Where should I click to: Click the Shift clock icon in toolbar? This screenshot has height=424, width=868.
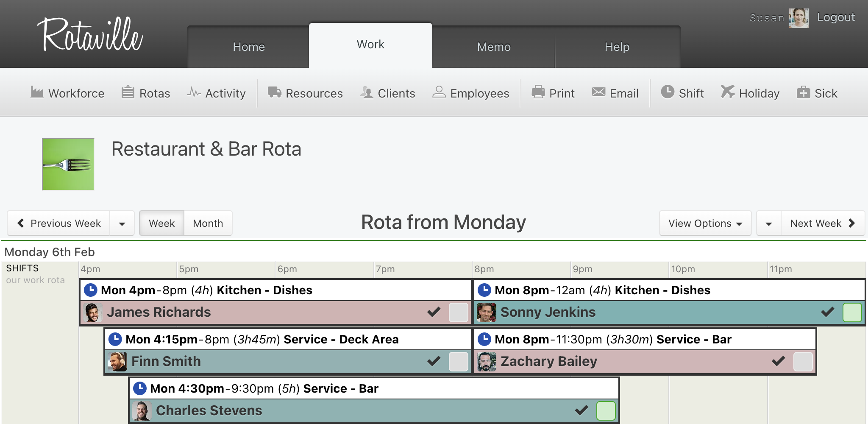tap(668, 92)
